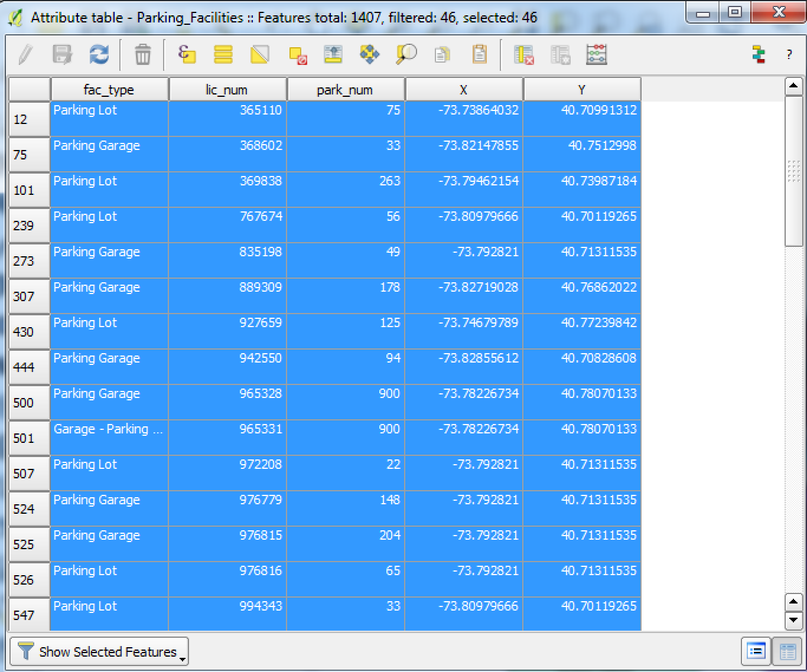Select row header 525
Image resolution: width=807 pixels, height=672 pixels.
(29, 544)
